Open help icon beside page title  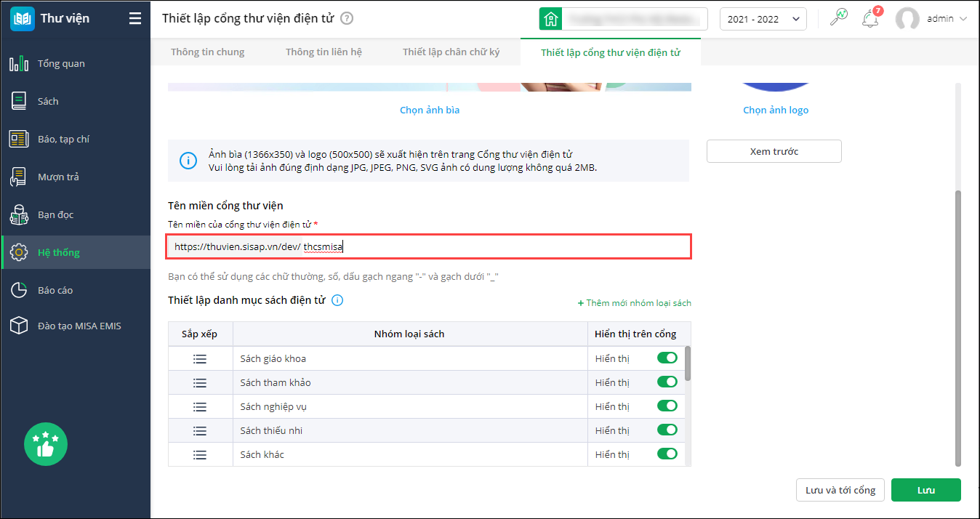[347, 18]
